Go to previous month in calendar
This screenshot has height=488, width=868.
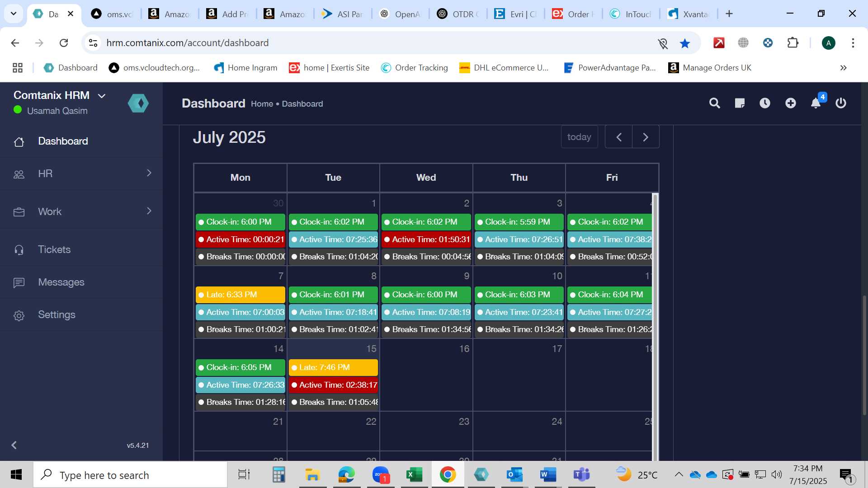tap(619, 137)
